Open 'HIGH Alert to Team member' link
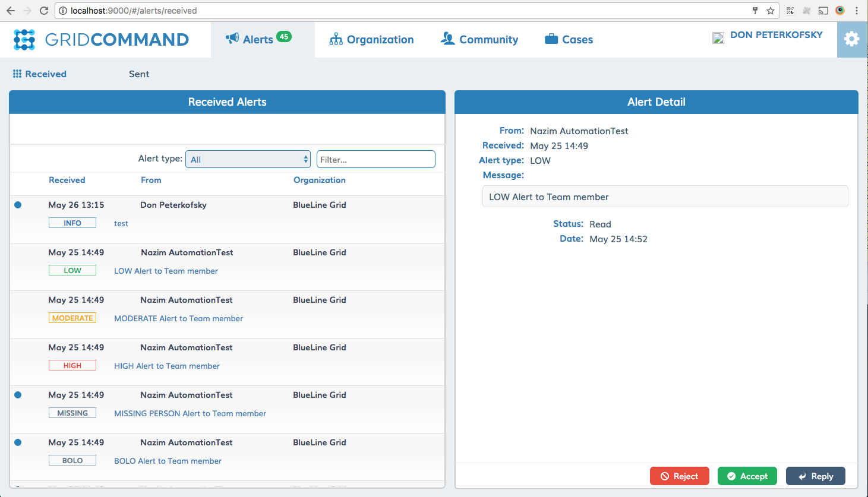This screenshot has width=868, height=497. [167, 366]
